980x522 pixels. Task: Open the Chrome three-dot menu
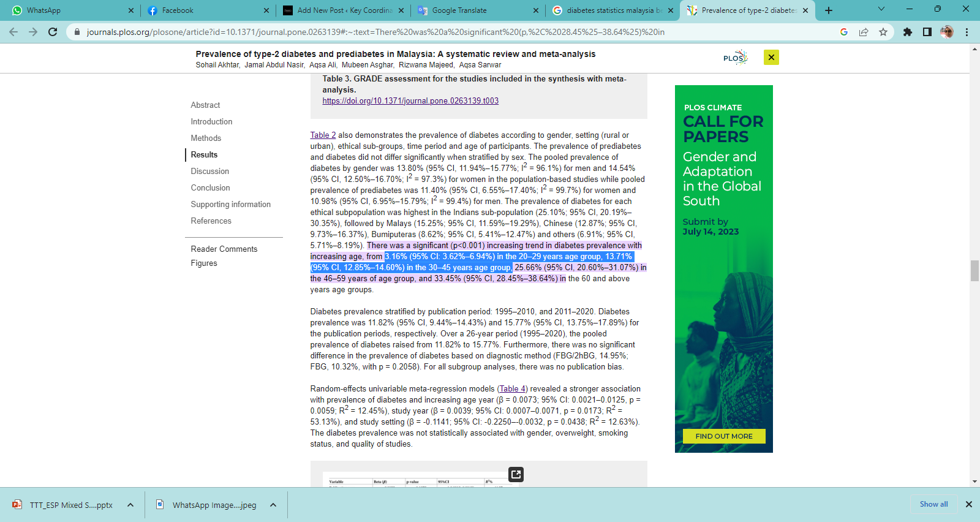967,32
